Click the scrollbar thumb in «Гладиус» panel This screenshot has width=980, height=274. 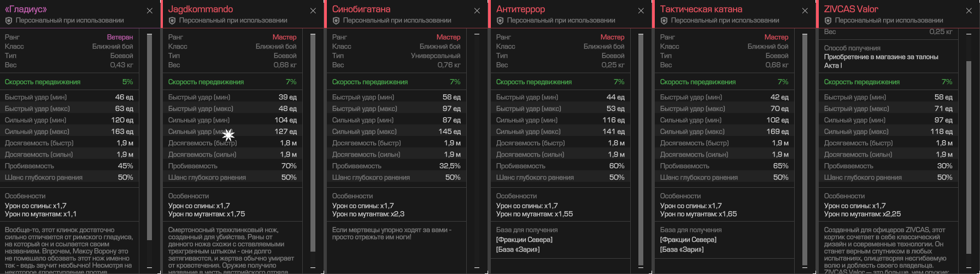150,137
